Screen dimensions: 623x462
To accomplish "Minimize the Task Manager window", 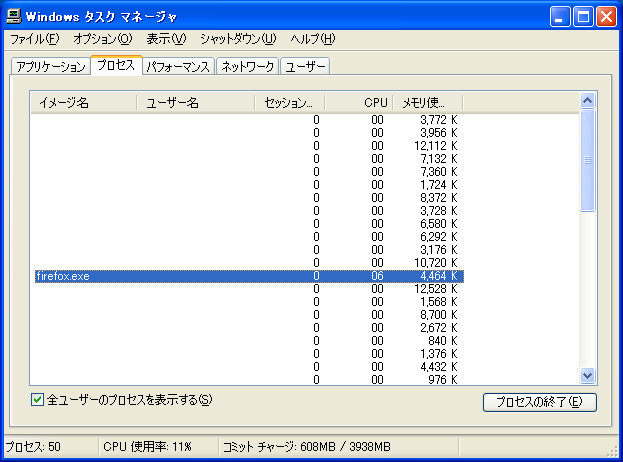I will click(x=560, y=17).
